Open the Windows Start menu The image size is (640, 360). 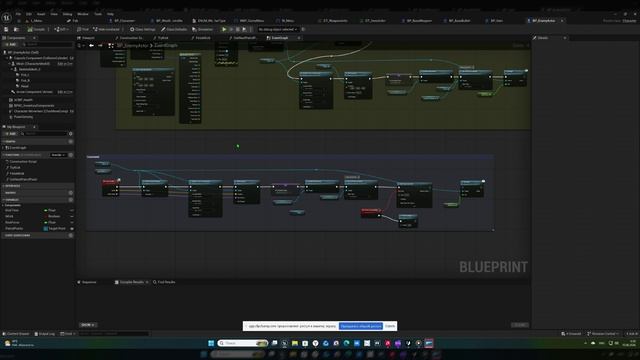(211, 343)
